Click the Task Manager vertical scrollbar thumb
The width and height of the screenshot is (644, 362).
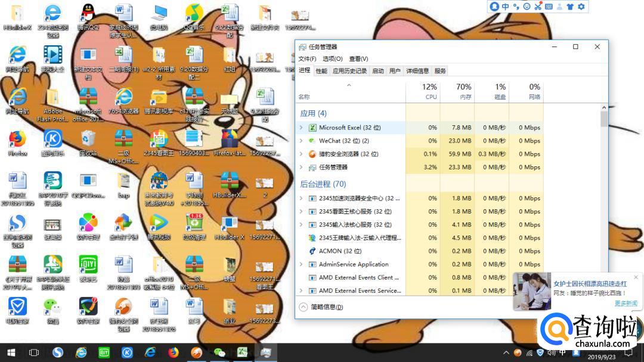click(603, 119)
